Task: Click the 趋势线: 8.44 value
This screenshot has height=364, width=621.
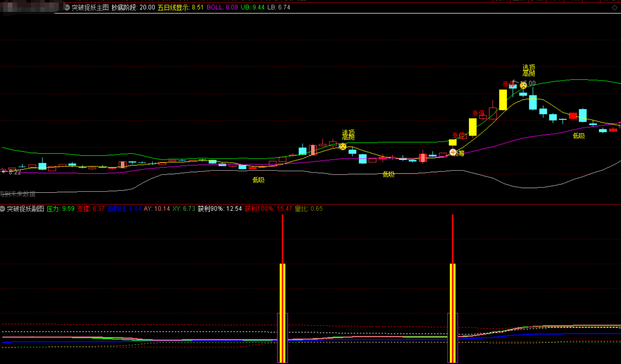Action: pyautogui.click(x=124, y=209)
